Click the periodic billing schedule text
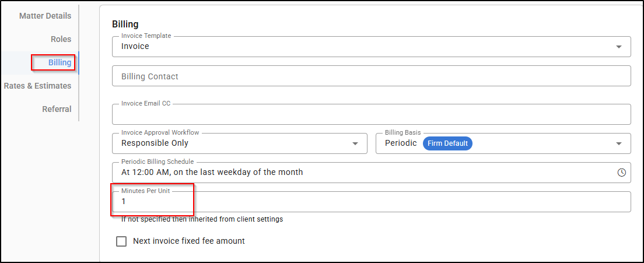 pyautogui.click(x=212, y=172)
